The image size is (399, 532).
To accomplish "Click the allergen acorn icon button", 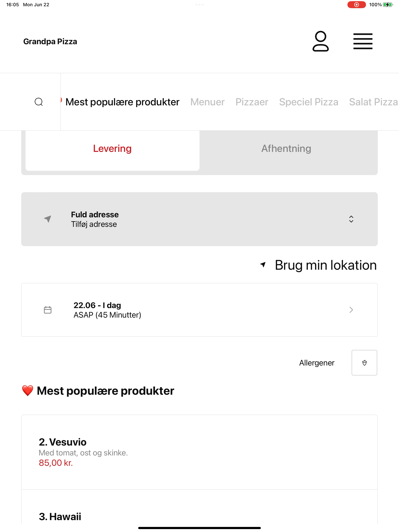I will click(x=364, y=362).
